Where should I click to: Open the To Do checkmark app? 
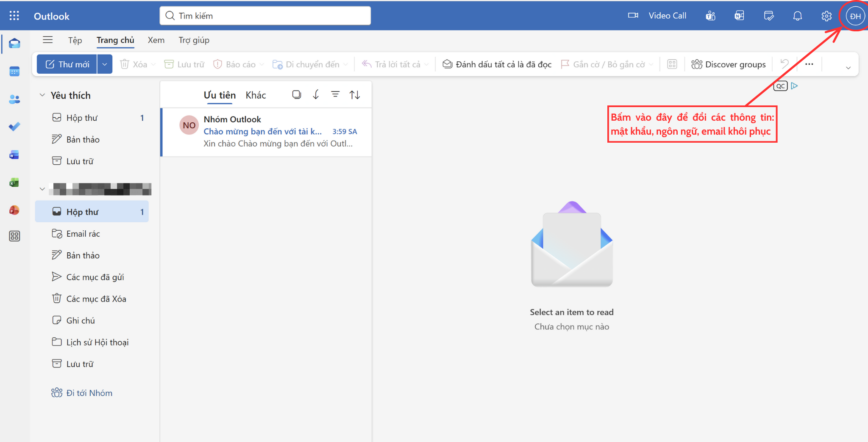pyautogui.click(x=14, y=127)
